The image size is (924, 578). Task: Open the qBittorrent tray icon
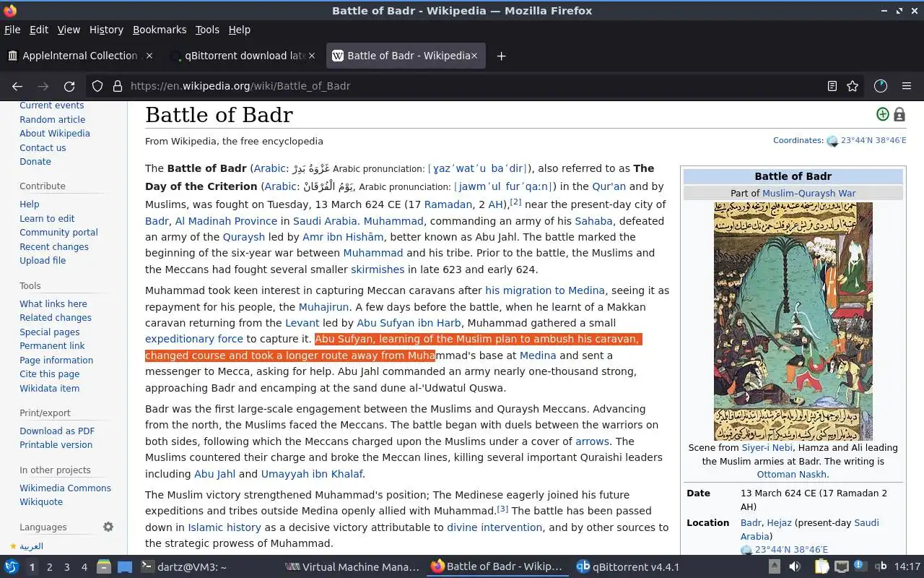tap(881, 566)
